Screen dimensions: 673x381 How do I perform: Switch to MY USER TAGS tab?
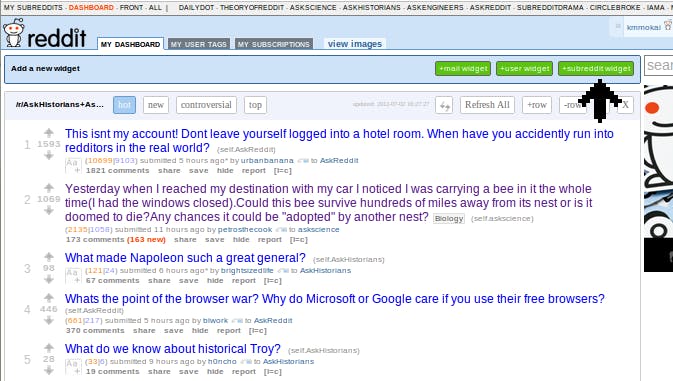199,44
